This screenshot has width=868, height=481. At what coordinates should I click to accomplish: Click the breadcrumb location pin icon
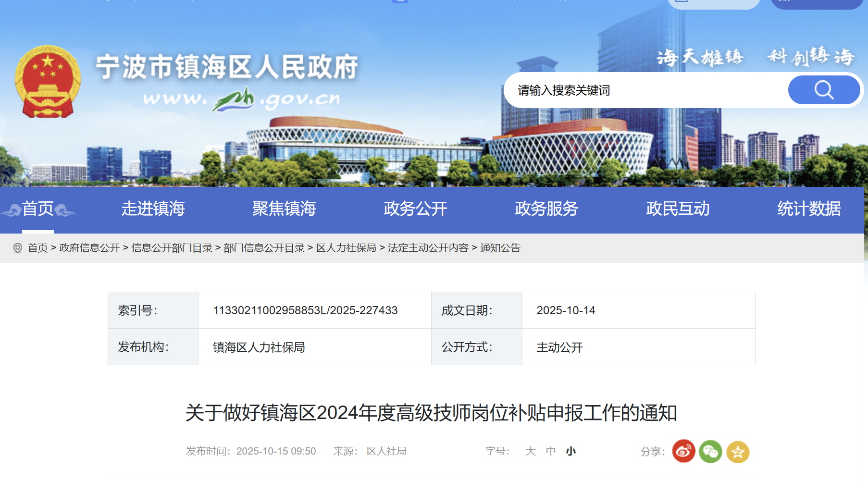pyautogui.click(x=18, y=248)
